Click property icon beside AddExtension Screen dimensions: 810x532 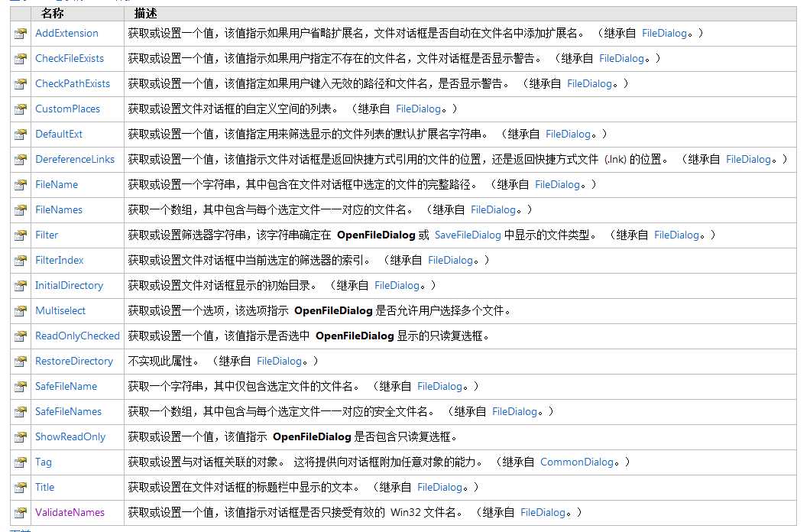20,34
